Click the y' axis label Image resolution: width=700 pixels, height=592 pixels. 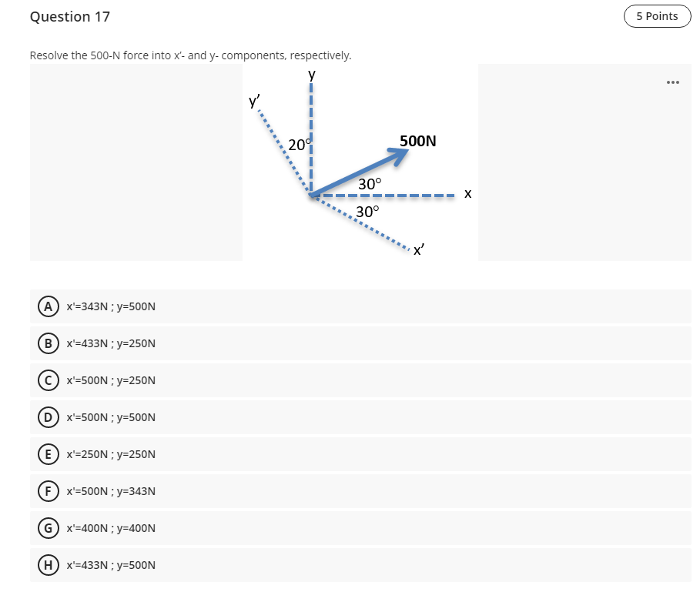click(x=254, y=101)
